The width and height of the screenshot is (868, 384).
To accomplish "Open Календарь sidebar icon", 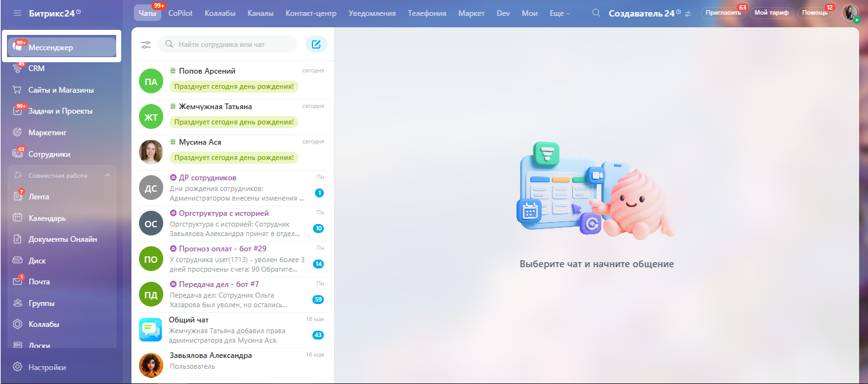I will pos(18,218).
